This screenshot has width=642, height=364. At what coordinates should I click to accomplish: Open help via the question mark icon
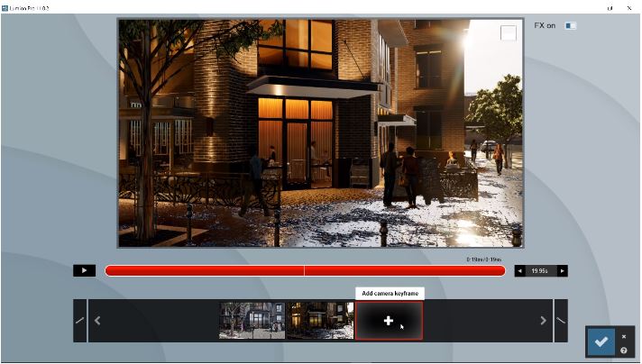[623, 350]
